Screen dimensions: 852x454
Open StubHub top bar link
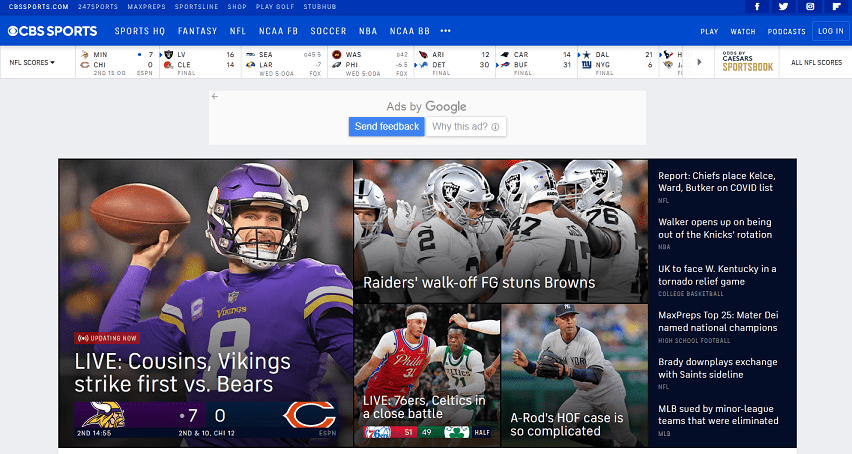320,7
